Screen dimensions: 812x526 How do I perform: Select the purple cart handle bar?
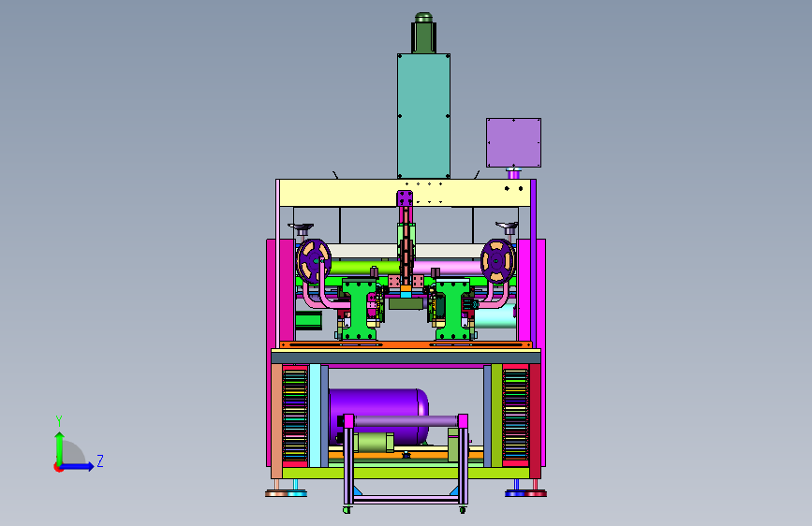[406, 420]
